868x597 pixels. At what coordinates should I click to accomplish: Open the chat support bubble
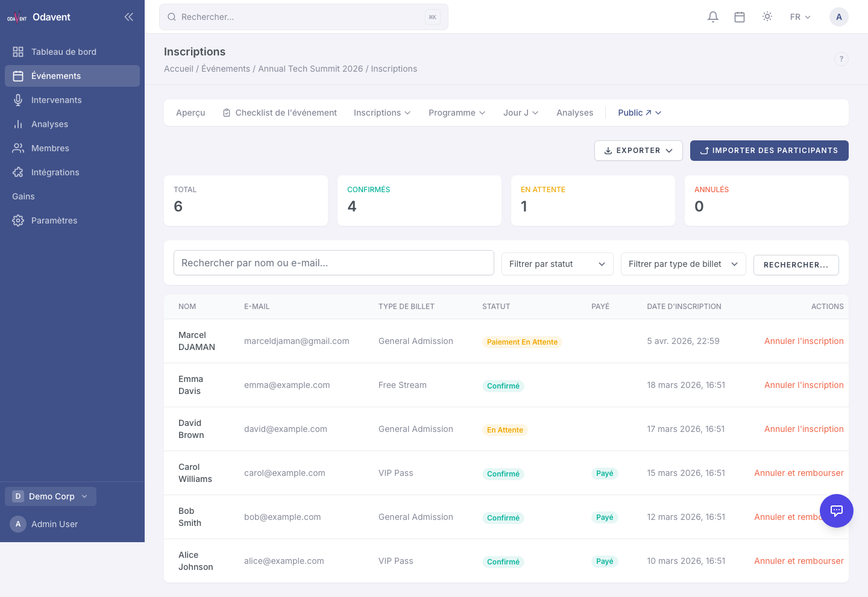coord(837,511)
